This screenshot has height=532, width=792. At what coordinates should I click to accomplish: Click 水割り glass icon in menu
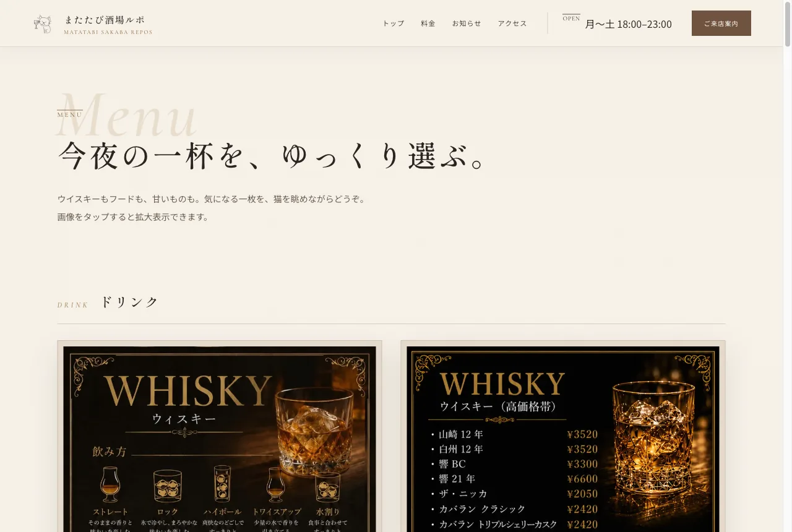tap(327, 487)
